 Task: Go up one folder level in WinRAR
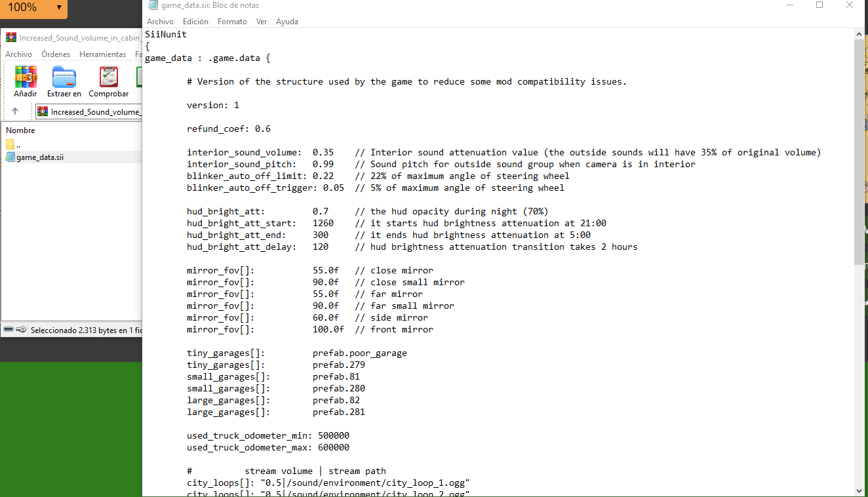[x=15, y=111]
